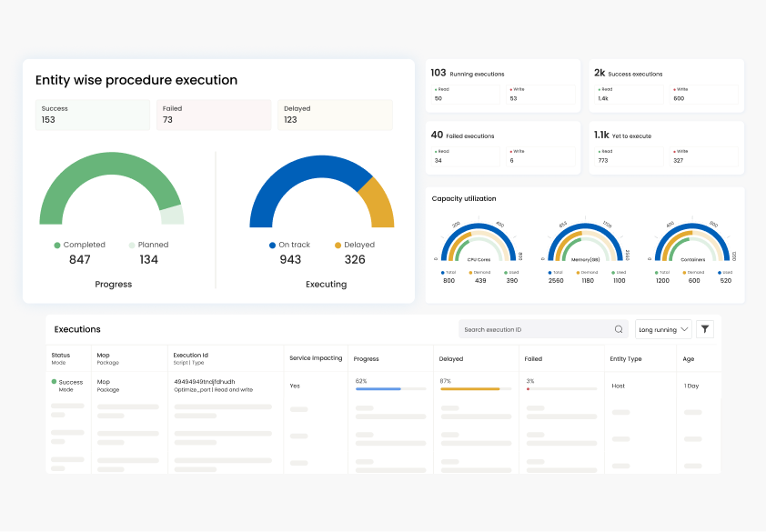
Task: Open the Long running dropdown
Action: [x=663, y=329]
